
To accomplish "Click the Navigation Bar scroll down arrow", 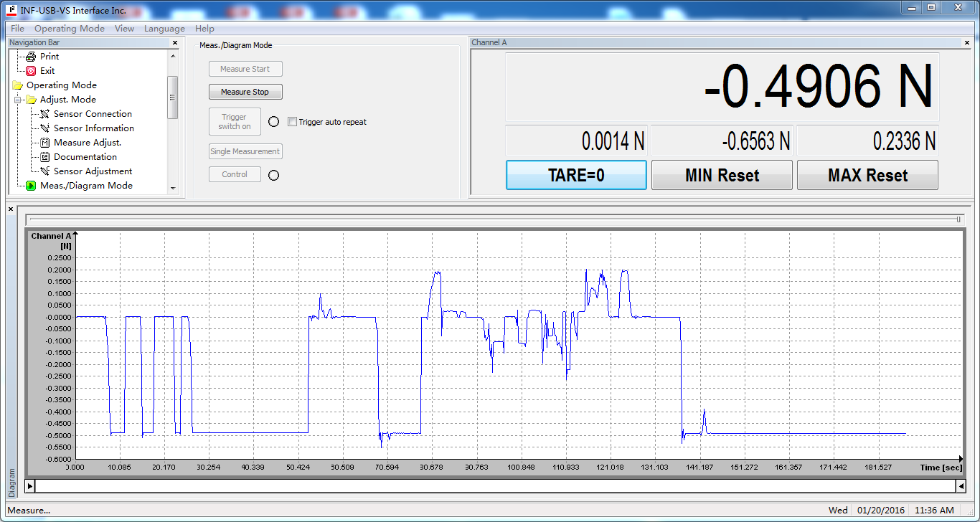I will pyautogui.click(x=172, y=188).
